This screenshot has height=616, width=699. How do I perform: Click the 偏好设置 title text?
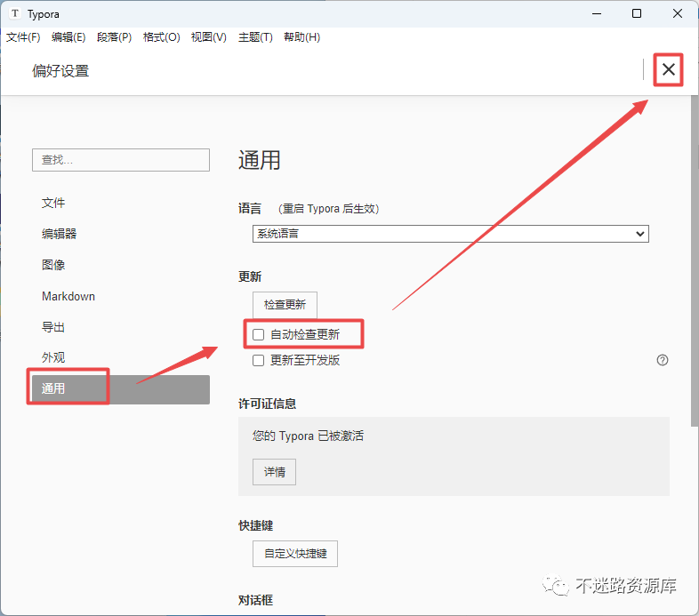coord(60,71)
